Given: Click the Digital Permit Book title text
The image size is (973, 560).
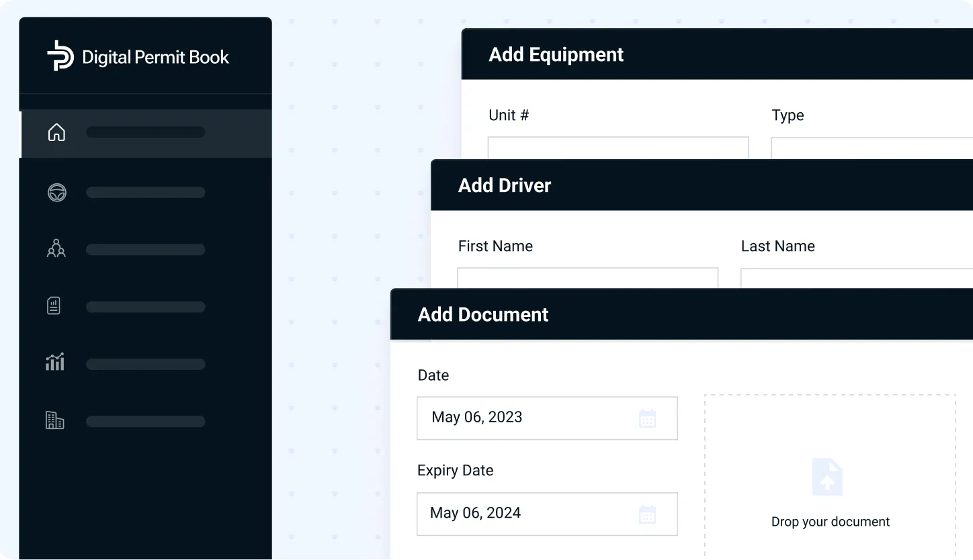Looking at the screenshot, I should click(x=155, y=57).
